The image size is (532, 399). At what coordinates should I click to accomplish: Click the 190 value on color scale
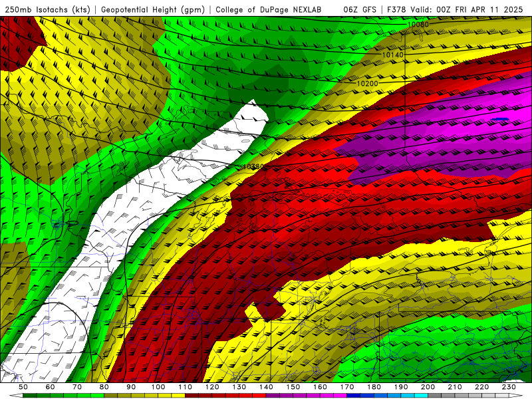[401, 387]
